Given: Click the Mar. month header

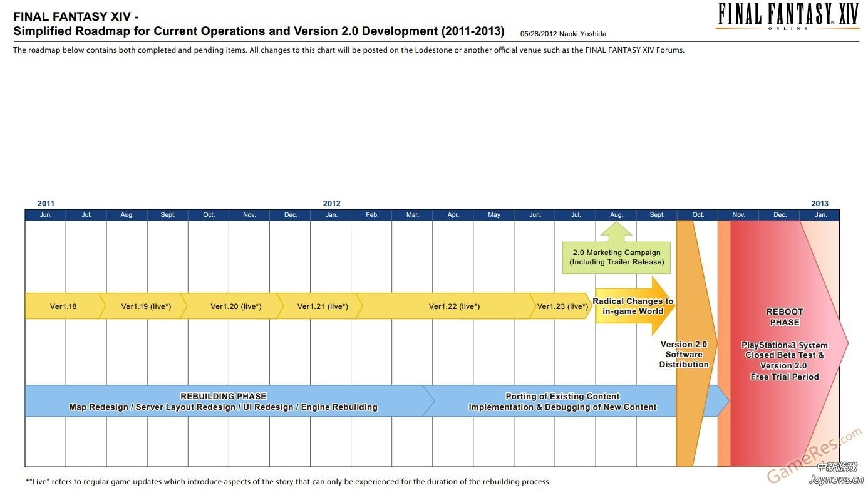Looking at the screenshot, I should tap(413, 215).
